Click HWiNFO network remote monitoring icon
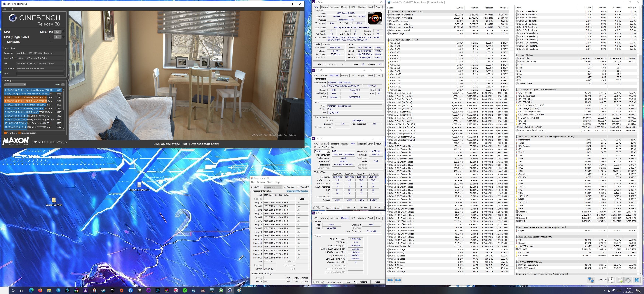The width and height of the screenshot is (644, 294). pos(591,280)
